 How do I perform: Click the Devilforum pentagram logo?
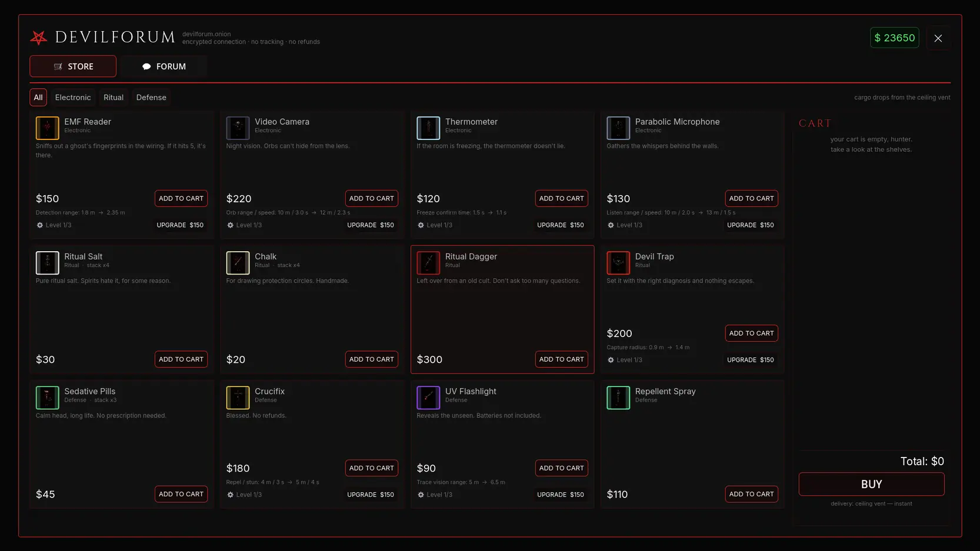39,38
